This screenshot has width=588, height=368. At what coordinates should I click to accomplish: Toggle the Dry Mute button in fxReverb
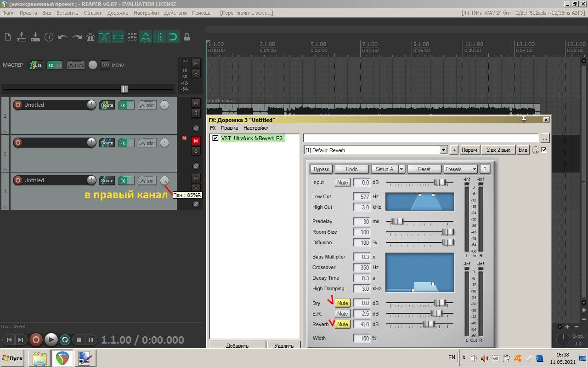click(x=342, y=303)
